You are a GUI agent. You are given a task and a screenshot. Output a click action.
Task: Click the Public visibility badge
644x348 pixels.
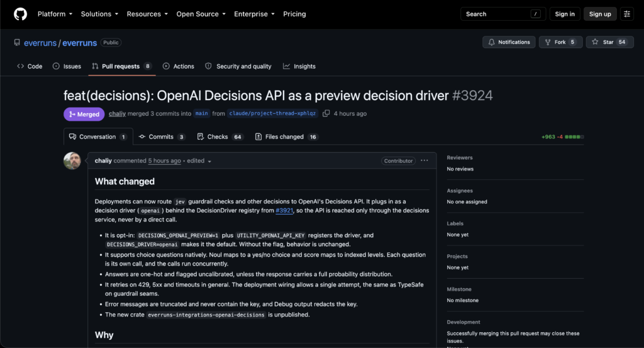pos(111,43)
